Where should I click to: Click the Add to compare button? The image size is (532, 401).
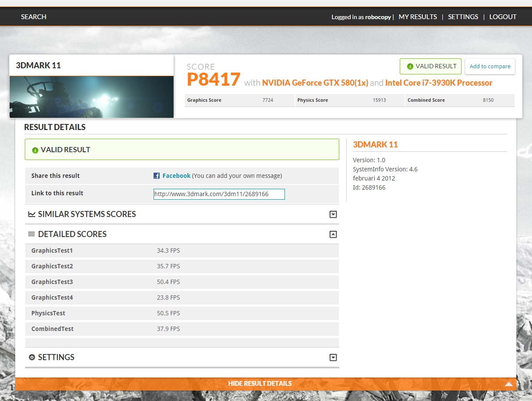point(490,67)
